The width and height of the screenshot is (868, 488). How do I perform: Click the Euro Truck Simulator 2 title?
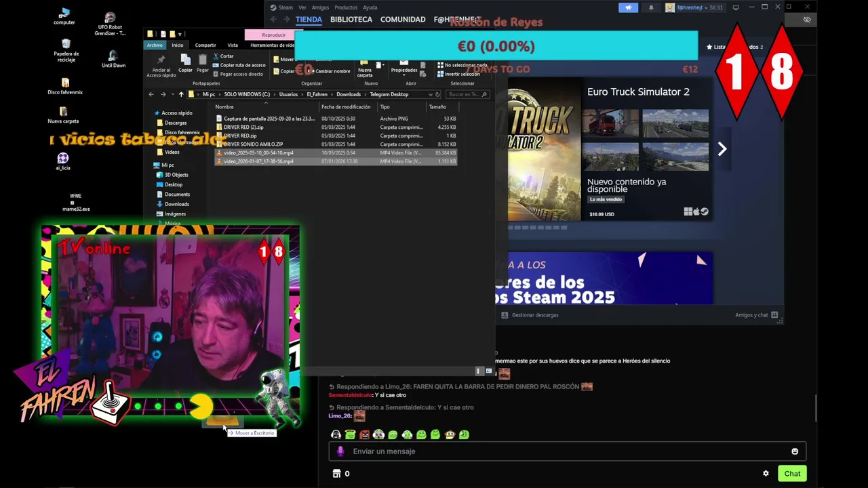pyautogui.click(x=638, y=91)
